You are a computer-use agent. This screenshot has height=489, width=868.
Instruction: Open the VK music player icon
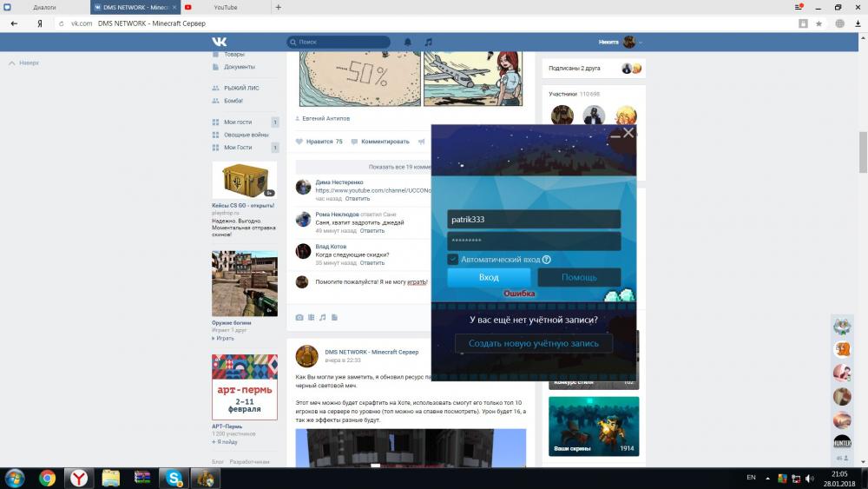(x=428, y=42)
